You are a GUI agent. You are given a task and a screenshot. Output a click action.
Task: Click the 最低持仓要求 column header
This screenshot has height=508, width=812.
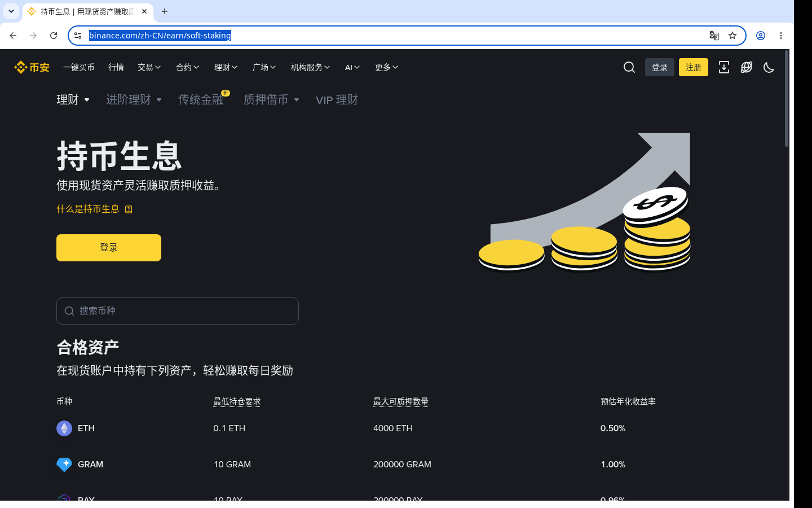pyautogui.click(x=237, y=401)
